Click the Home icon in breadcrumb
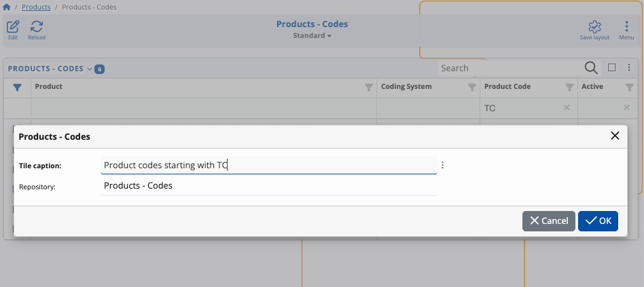 (x=7, y=7)
